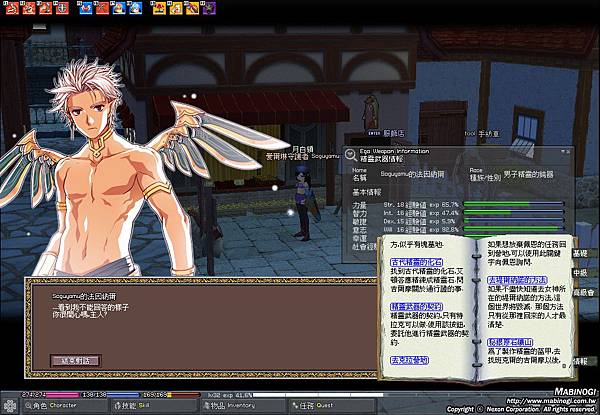Click the end conversation button in dialogue box
600x415 pixels.
76,360
